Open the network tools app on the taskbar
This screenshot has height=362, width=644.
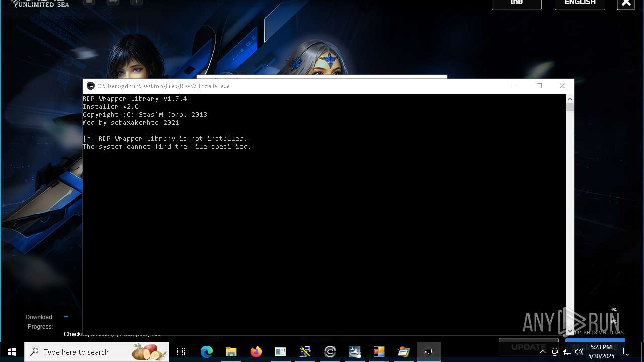click(305, 352)
